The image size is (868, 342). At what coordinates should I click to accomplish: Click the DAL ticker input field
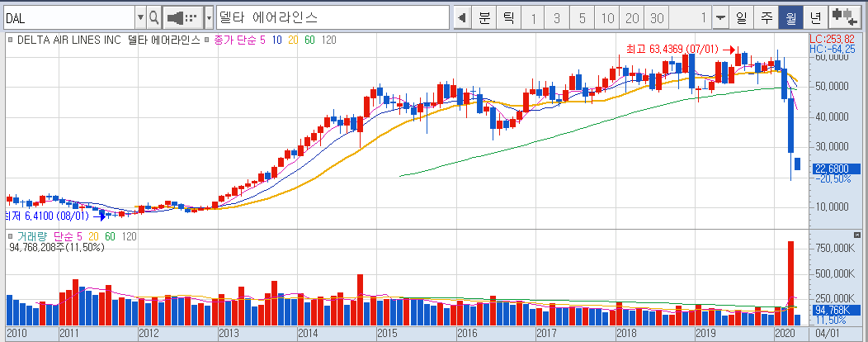[68, 17]
